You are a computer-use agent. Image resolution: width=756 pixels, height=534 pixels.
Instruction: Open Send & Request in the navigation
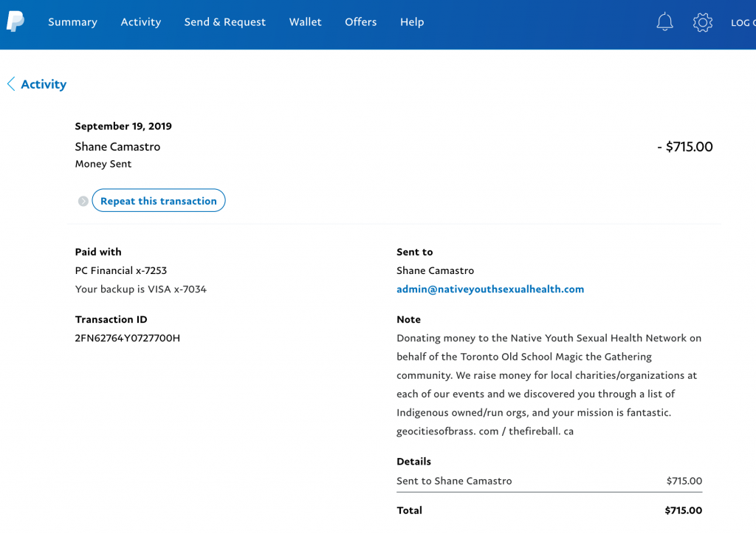point(224,21)
